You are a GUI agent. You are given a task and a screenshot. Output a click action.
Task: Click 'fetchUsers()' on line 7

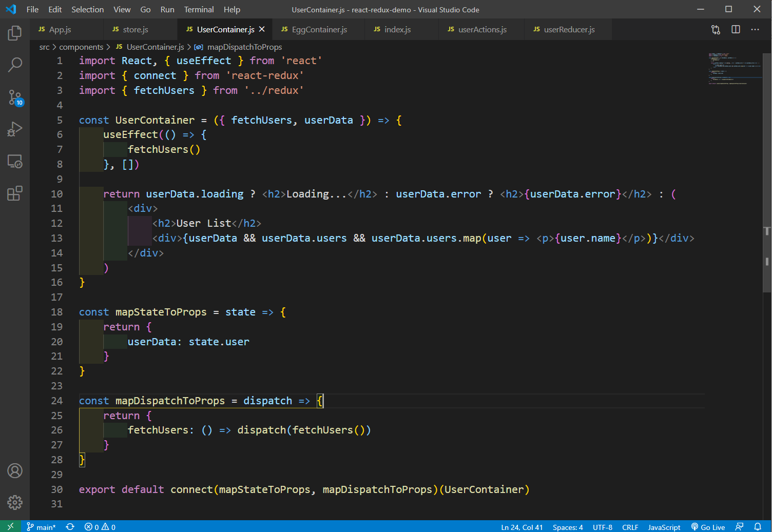click(x=164, y=149)
